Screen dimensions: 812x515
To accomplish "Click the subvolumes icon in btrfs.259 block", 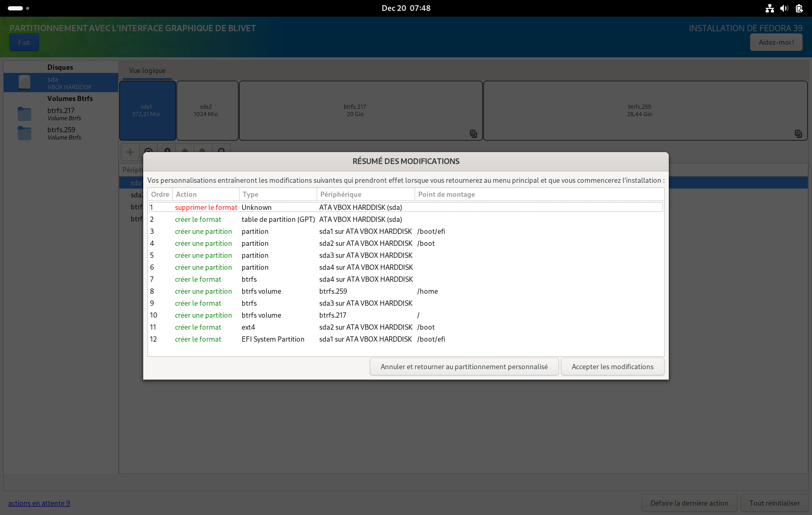I will [798, 133].
